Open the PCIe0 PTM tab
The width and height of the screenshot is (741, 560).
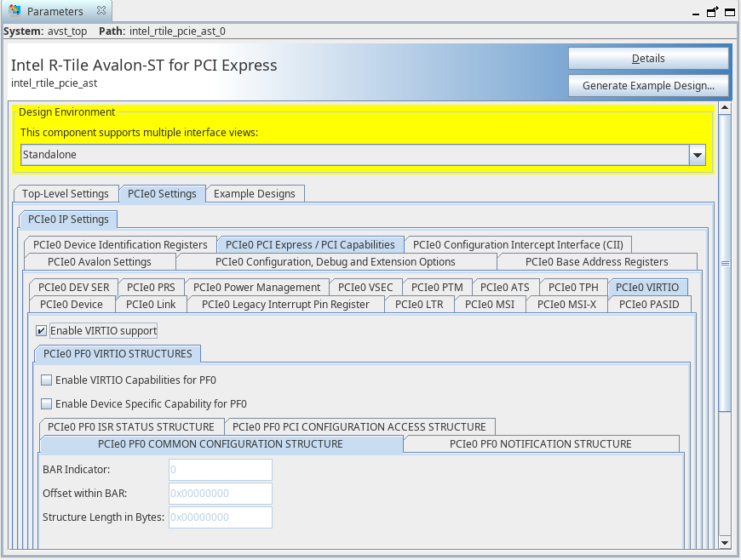[437, 287]
